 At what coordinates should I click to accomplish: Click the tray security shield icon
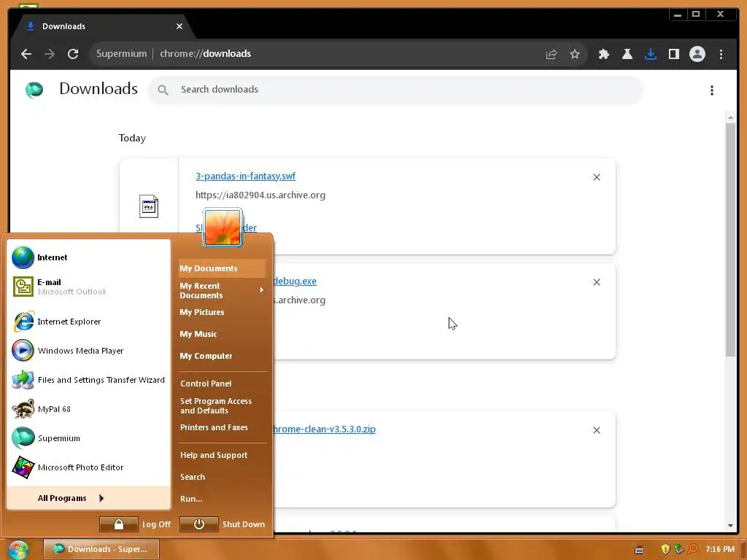tap(665, 549)
